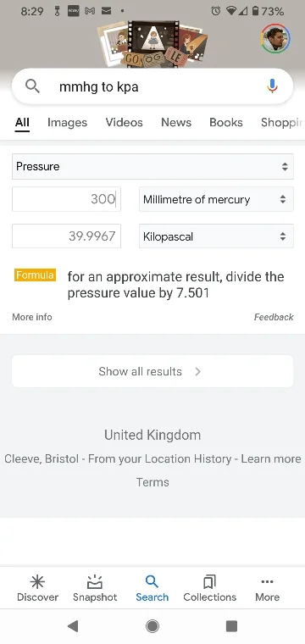This screenshot has height=644, width=305.
Task: Switch to the Videos tab
Action: click(x=124, y=122)
